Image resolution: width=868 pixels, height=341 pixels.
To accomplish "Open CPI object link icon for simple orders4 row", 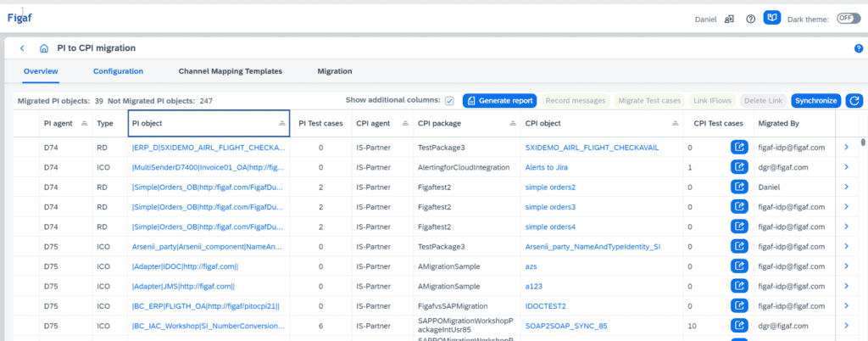I will 739,226.
